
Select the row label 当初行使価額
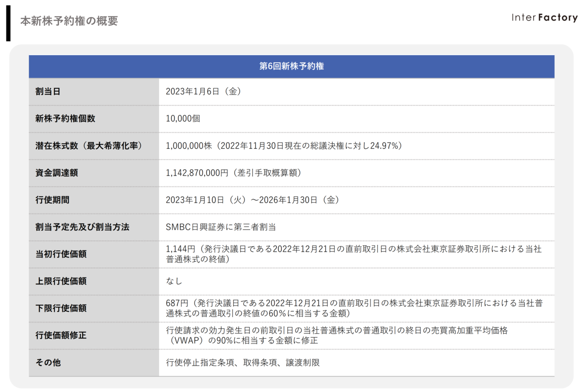click(61, 254)
